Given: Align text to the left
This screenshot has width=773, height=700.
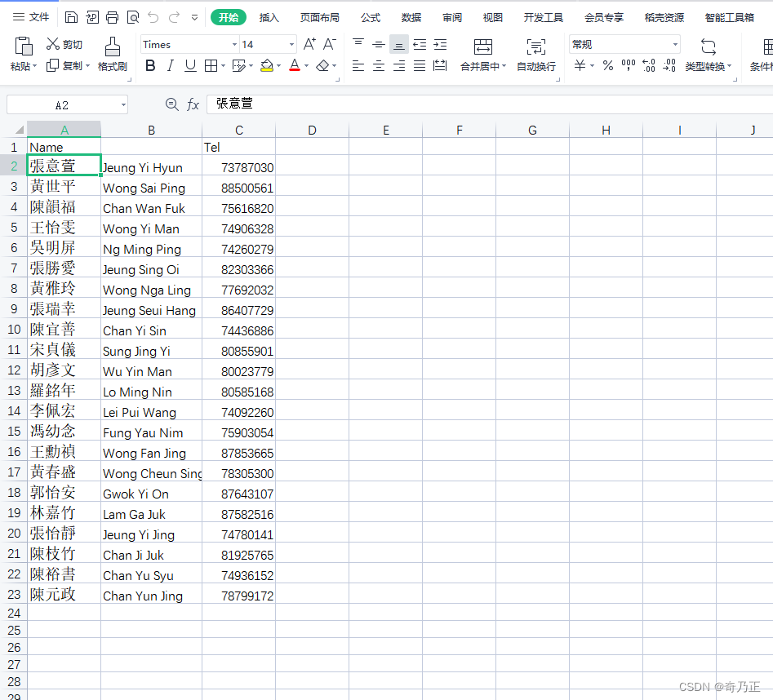Looking at the screenshot, I should tap(358, 65).
